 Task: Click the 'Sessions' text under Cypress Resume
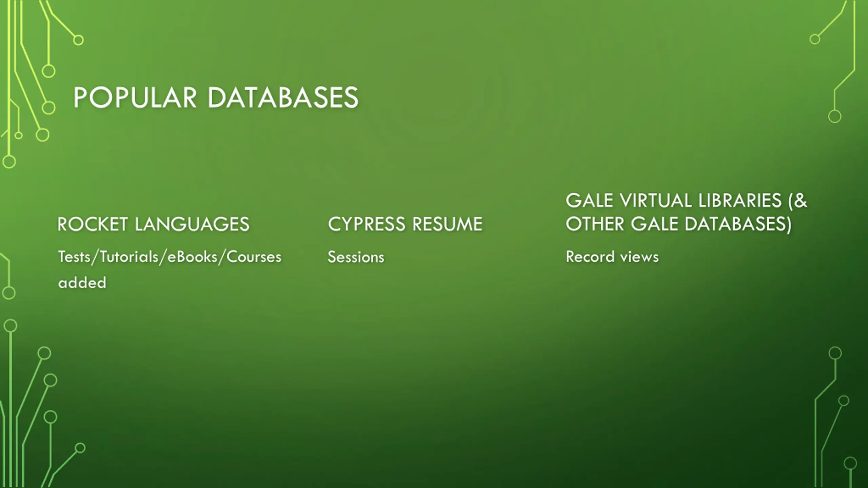click(356, 257)
